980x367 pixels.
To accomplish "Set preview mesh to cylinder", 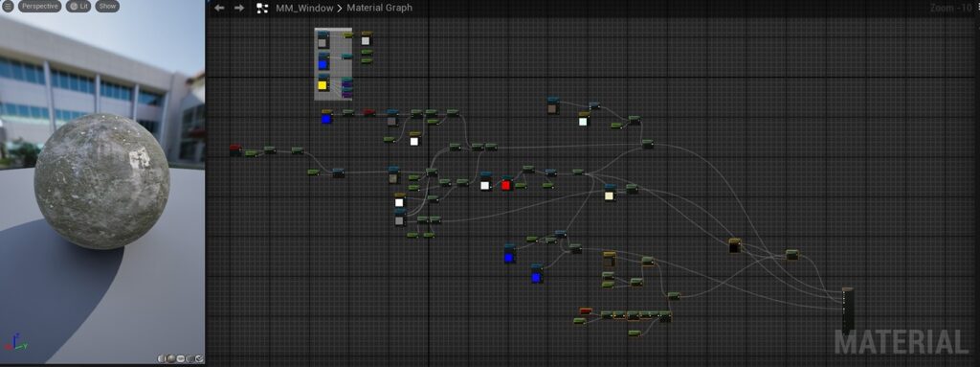I will (x=162, y=359).
